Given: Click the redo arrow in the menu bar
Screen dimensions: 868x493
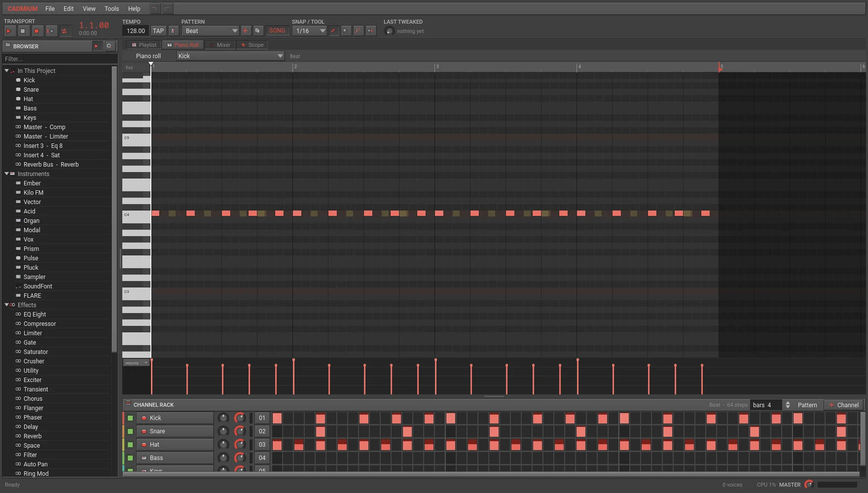Looking at the screenshot, I should (x=167, y=8).
